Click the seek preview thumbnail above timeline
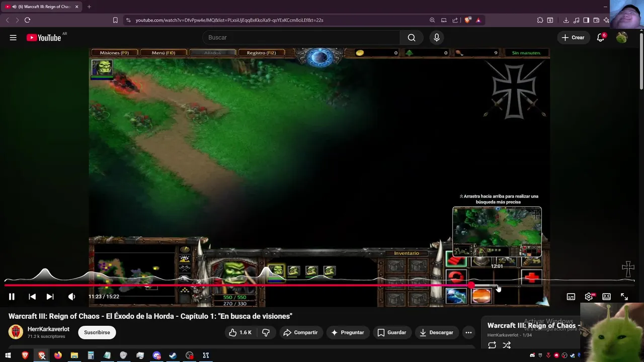This screenshot has height=362, width=644. [x=497, y=232]
